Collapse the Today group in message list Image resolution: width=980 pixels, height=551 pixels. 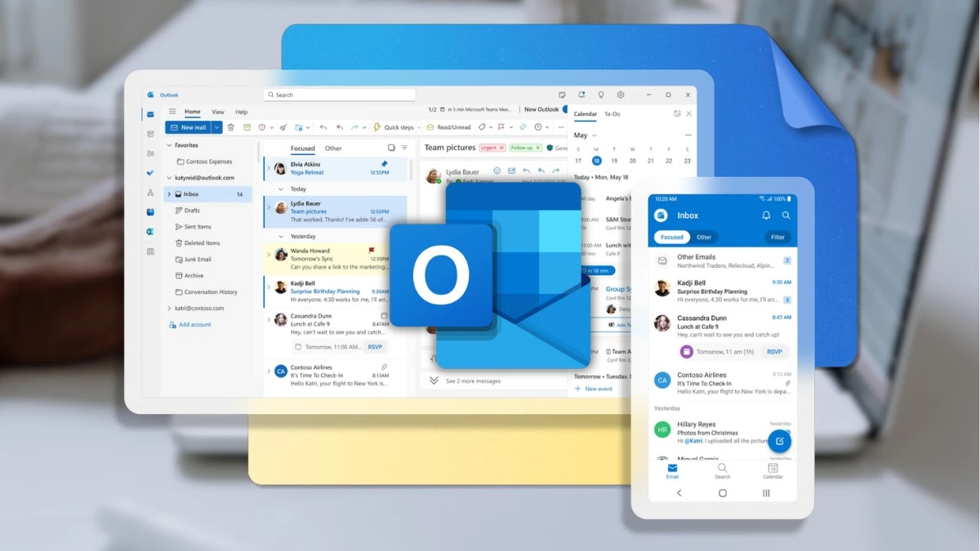(280, 189)
